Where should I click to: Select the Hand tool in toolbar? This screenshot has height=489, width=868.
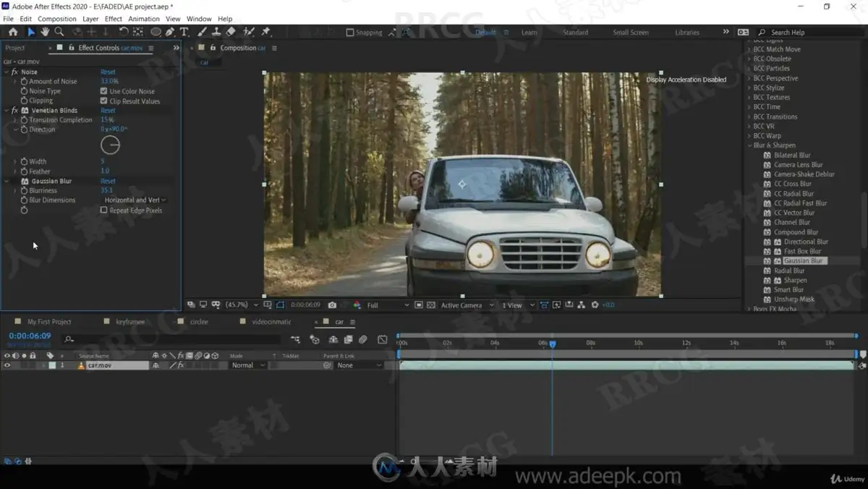point(45,32)
